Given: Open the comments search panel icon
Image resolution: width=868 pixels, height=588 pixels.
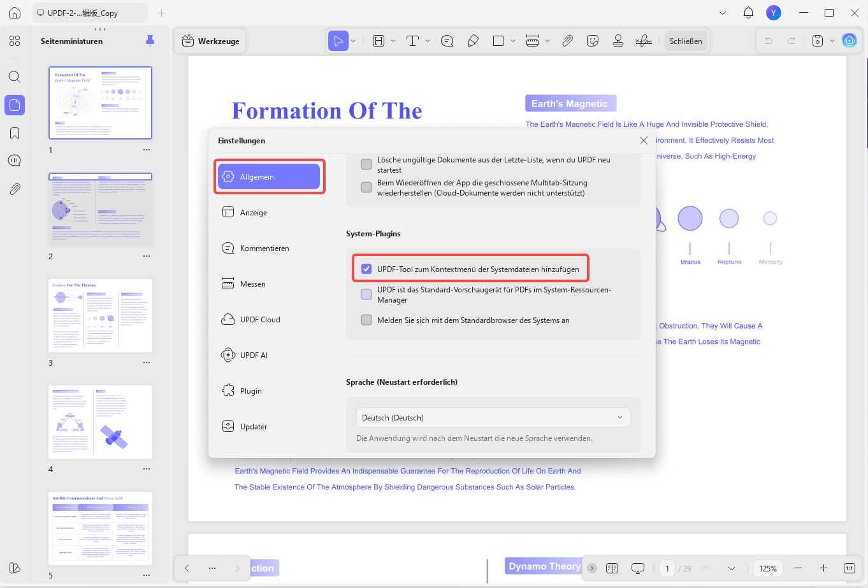Looking at the screenshot, I should point(15,161).
